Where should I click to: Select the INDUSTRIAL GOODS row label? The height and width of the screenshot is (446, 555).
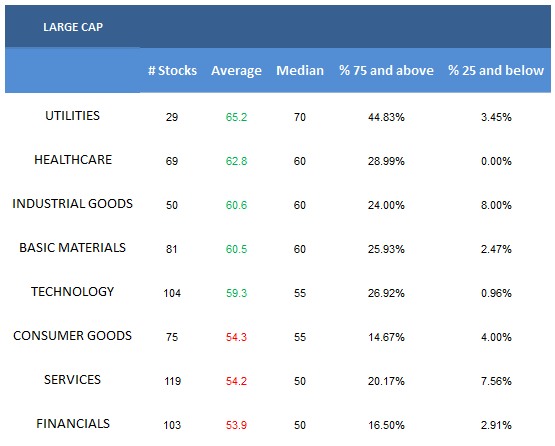[x=73, y=204]
